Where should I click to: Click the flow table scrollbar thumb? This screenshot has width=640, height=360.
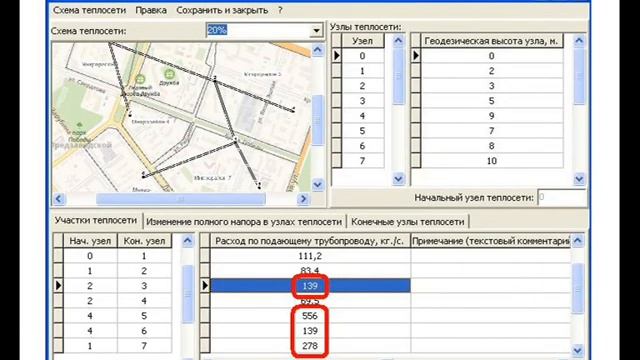click(577, 289)
